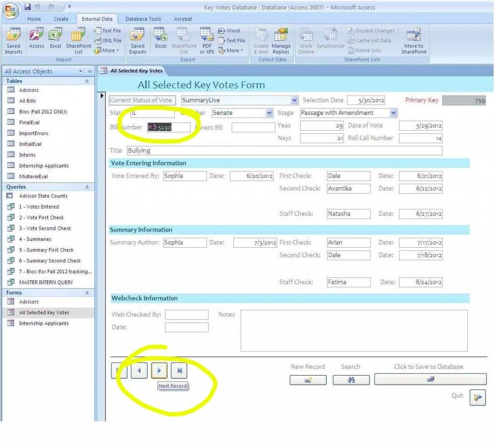
Task: Collapse the Queries group header
Action: pyautogui.click(x=87, y=187)
